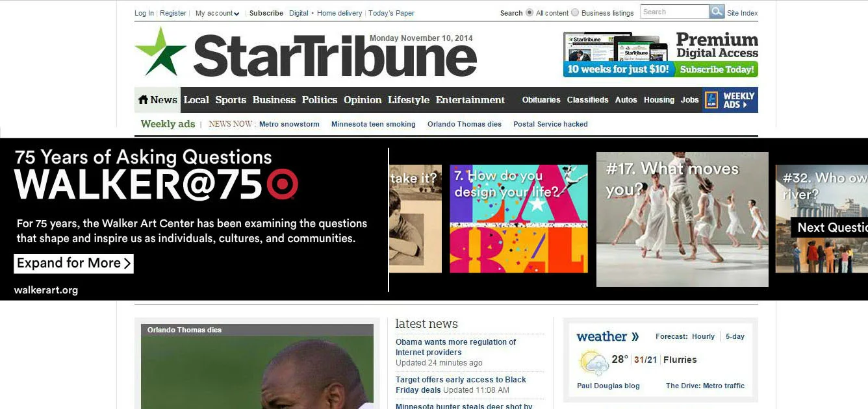Click in the Search input field
The image size is (868, 409).
[x=674, y=12]
